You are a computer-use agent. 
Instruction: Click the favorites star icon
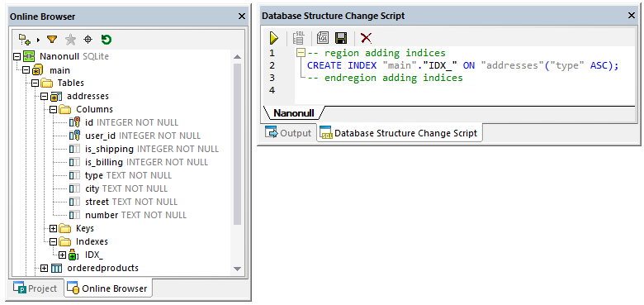pyautogui.click(x=71, y=40)
